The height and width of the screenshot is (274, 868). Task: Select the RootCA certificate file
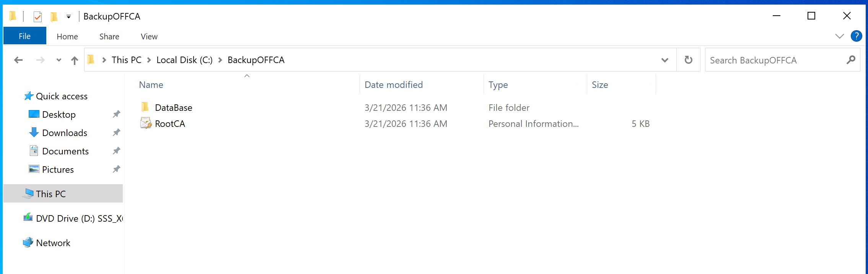(170, 124)
